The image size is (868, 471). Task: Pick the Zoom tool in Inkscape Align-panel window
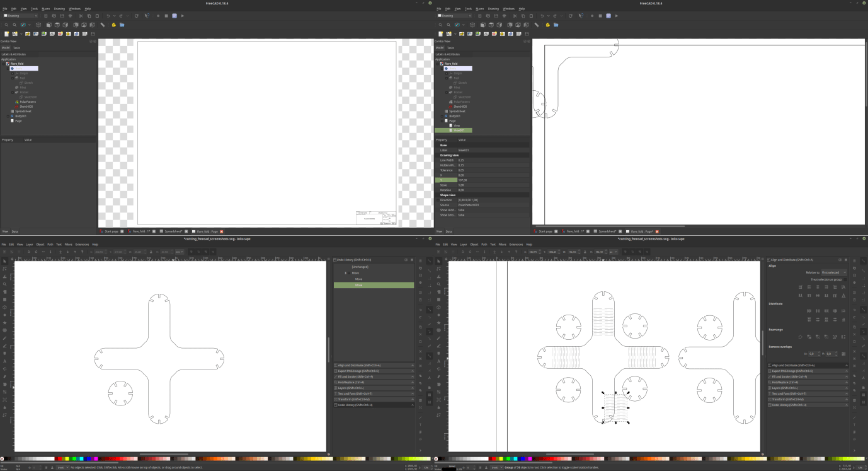pyautogui.click(x=438, y=284)
